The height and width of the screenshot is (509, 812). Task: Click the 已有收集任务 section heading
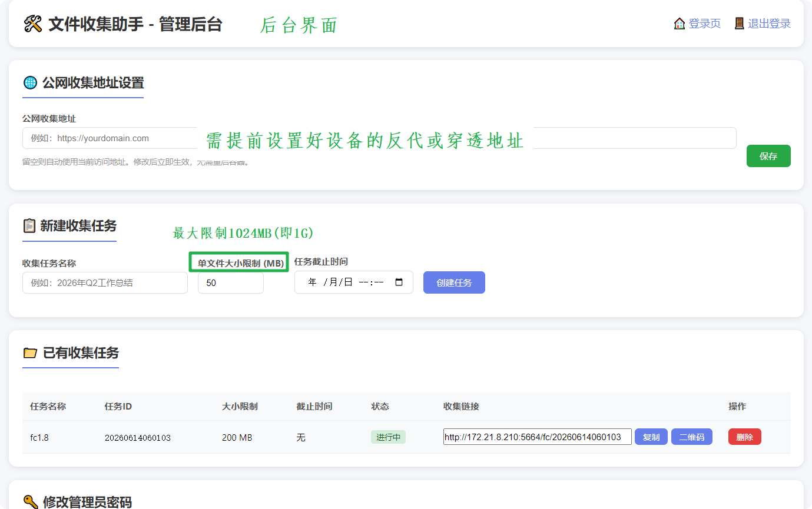pyautogui.click(x=81, y=353)
